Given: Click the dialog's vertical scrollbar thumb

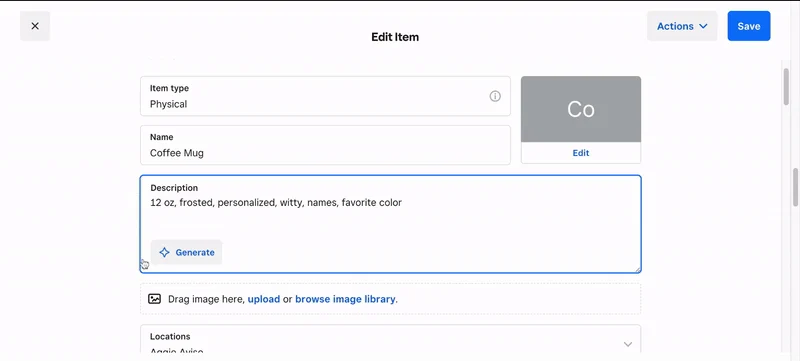Looking at the screenshot, I should (786, 86).
